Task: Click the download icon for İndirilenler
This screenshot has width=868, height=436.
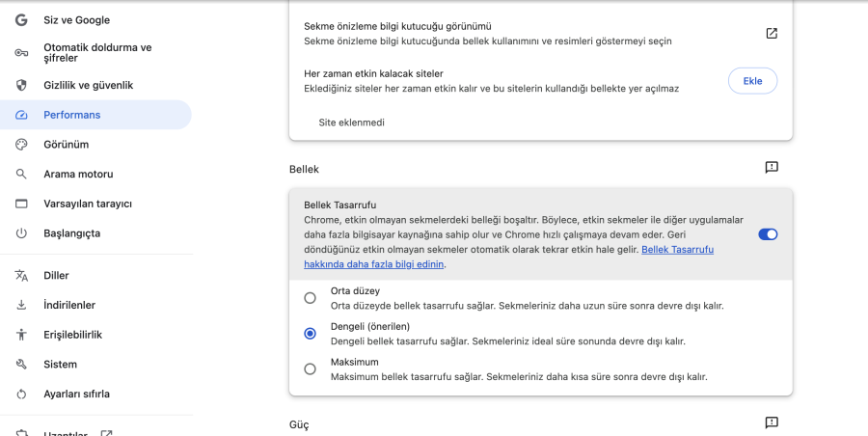Action: click(x=21, y=305)
